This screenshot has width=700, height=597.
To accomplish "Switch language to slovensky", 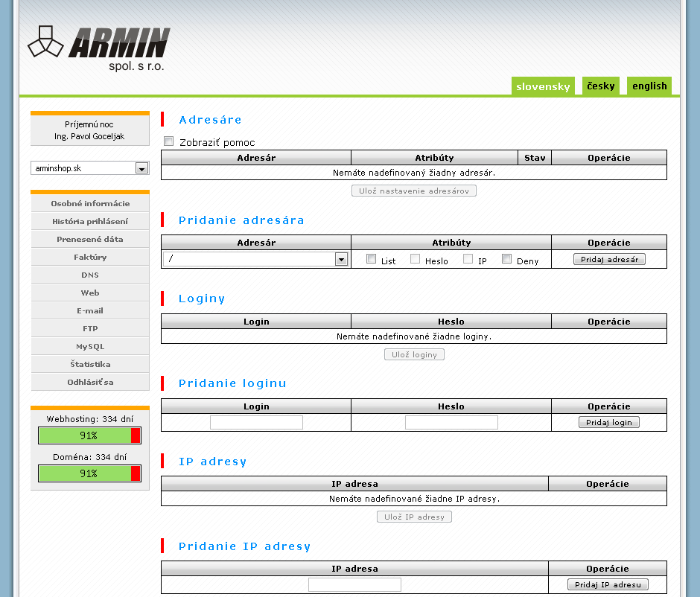I will tap(543, 86).
